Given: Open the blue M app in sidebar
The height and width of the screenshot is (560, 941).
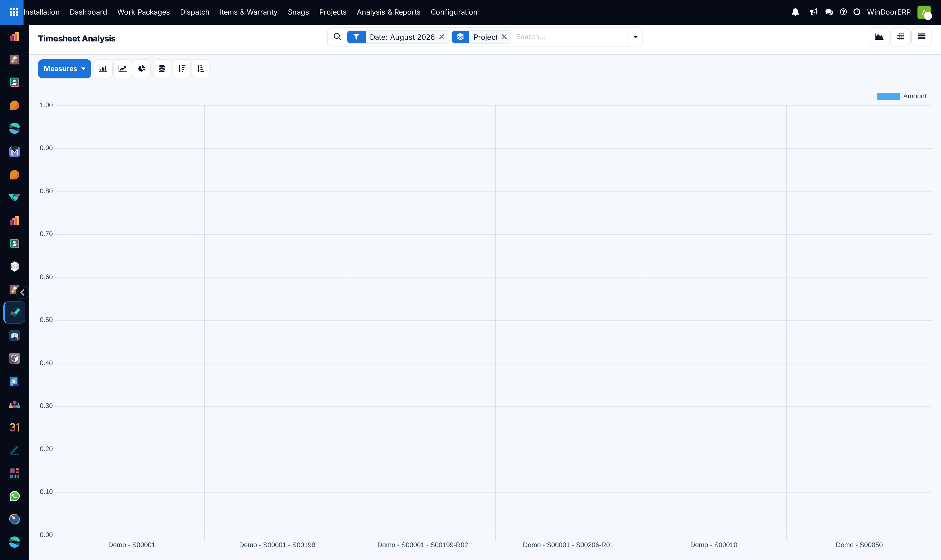Looking at the screenshot, I should pyautogui.click(x=14, y=152).
